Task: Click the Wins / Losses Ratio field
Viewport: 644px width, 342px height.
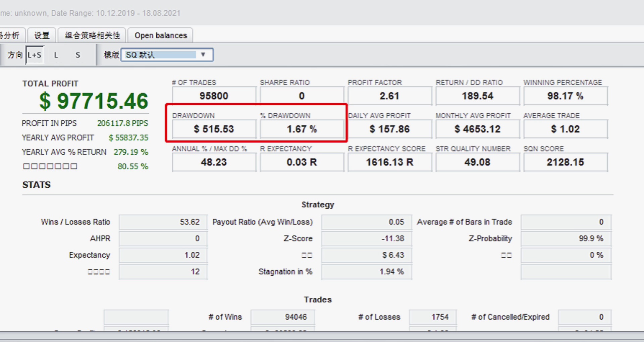Action: (163, 222)
